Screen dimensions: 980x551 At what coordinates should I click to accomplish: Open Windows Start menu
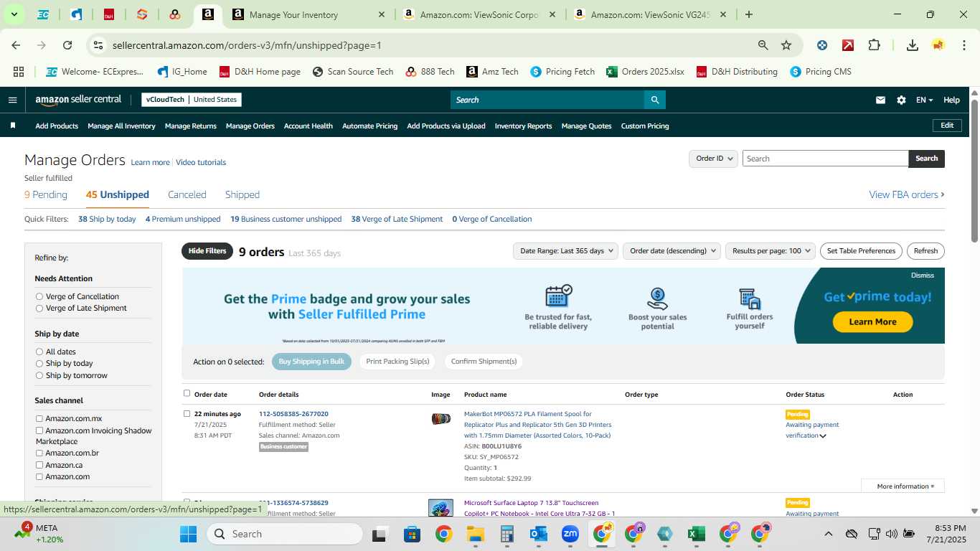click(188, 534)
